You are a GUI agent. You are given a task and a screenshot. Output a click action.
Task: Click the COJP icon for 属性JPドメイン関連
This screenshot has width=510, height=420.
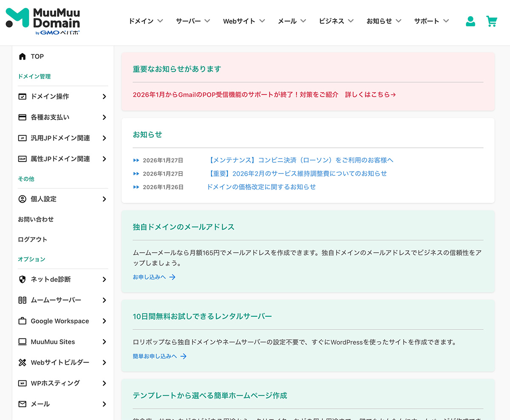22,159
